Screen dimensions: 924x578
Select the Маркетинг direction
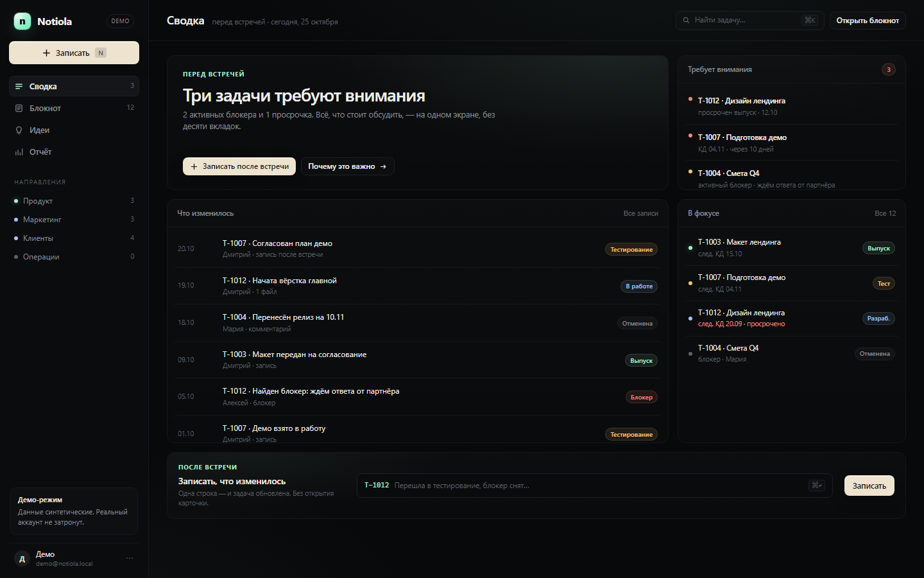(74, 220)
